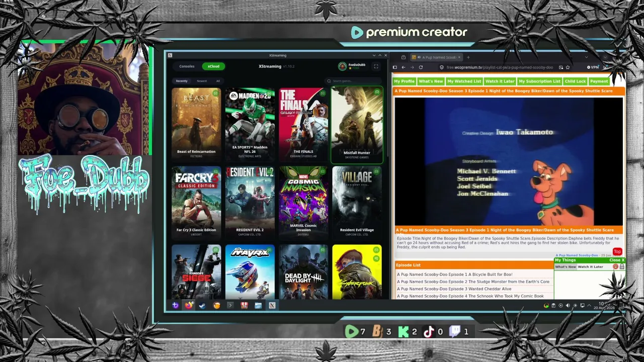
Task: Close the My Things panel
Action: [616, 260]
